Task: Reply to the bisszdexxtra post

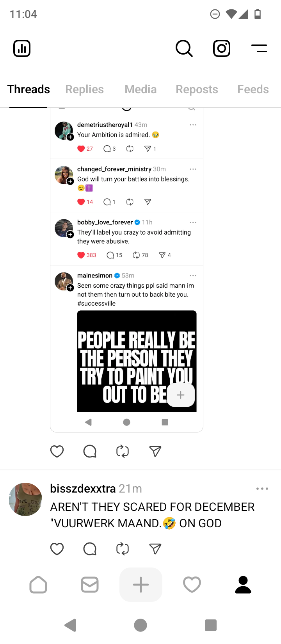Action: [90, 549]
